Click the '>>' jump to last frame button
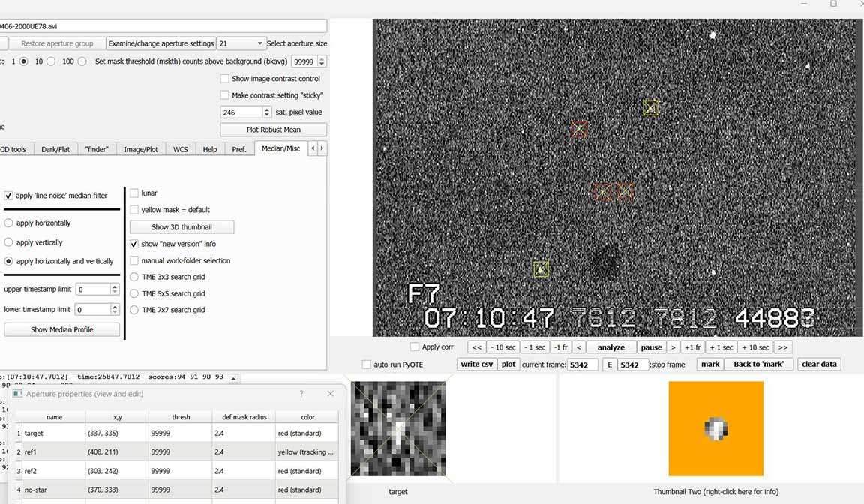 coord(783,347)
